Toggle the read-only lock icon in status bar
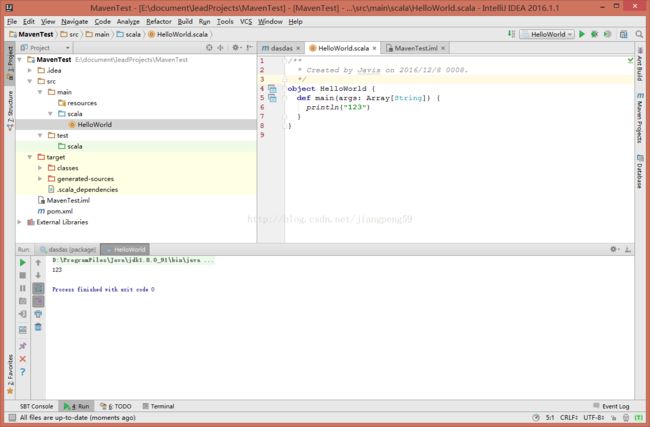Viewport: 650px width, 427px height. (x=614, y=417)
